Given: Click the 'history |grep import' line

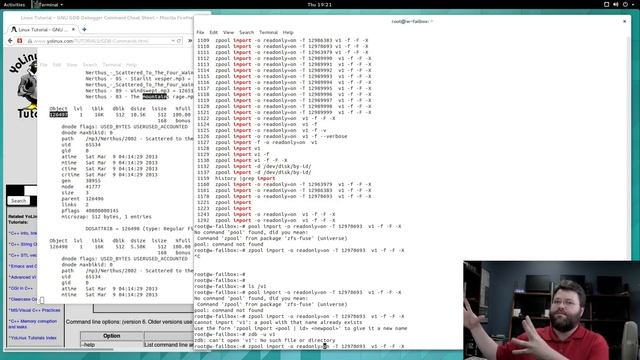Looking at the screenshot, I should (245, 178).
